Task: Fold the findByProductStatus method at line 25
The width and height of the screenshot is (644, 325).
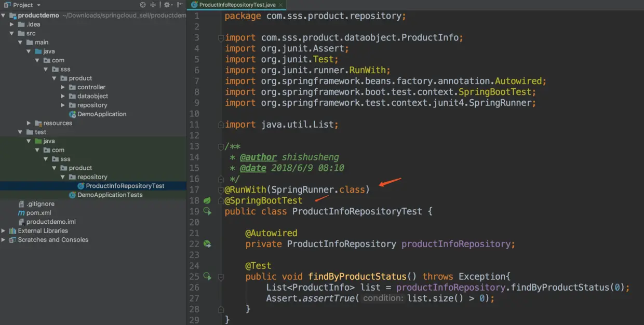Action: tap(221, 277)
